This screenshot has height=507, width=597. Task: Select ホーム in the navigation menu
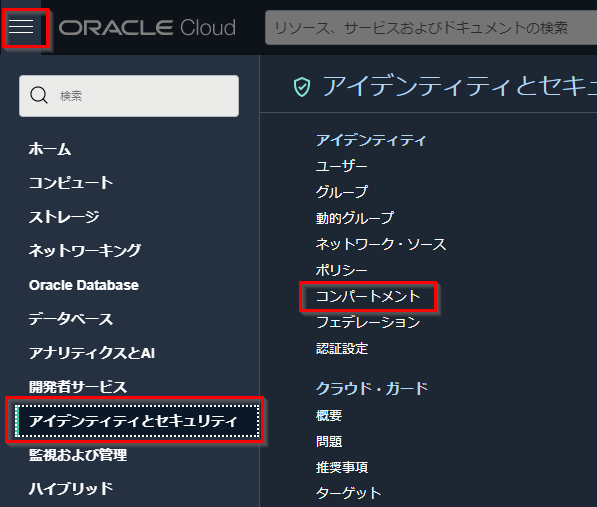point(50,149)
